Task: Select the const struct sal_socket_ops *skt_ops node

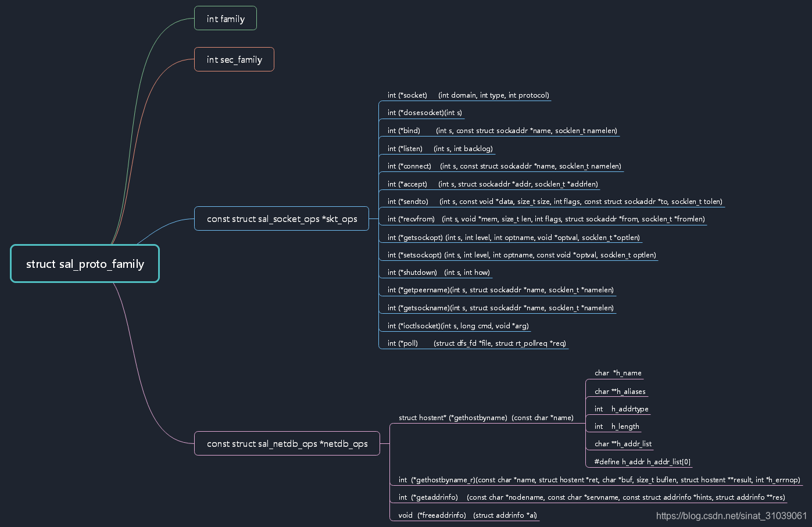Action: 282,218
